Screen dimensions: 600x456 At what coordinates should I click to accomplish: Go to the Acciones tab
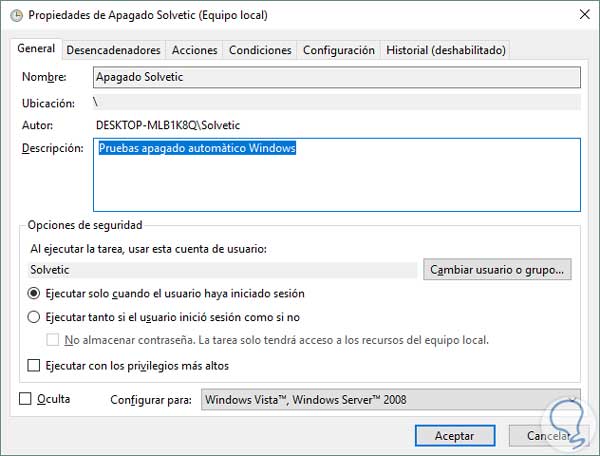[x=194, y=50]
